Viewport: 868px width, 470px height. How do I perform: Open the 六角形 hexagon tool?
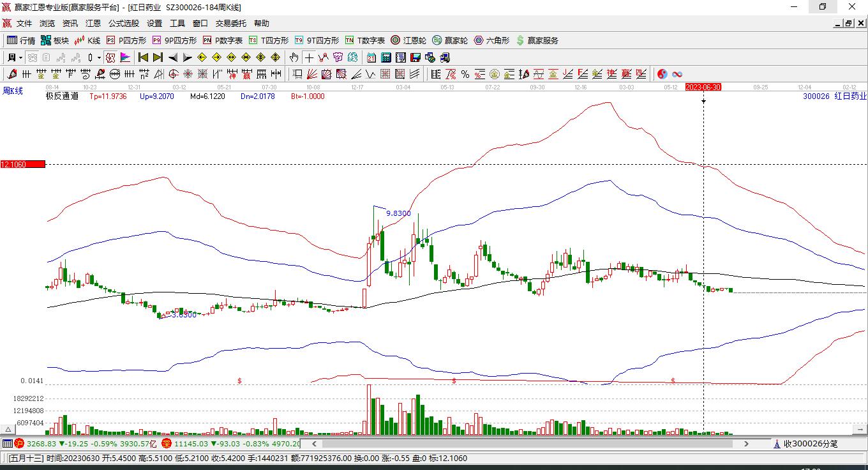click(491, 40)
